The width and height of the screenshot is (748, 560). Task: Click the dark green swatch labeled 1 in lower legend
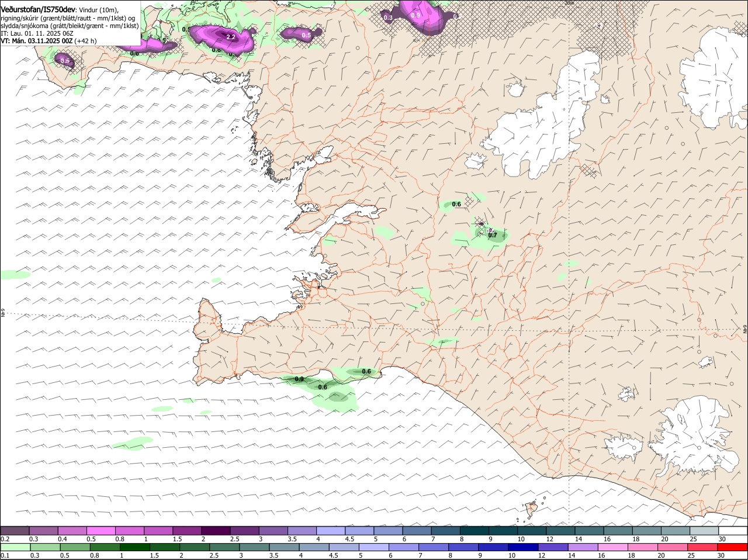(x=135, y=547)
